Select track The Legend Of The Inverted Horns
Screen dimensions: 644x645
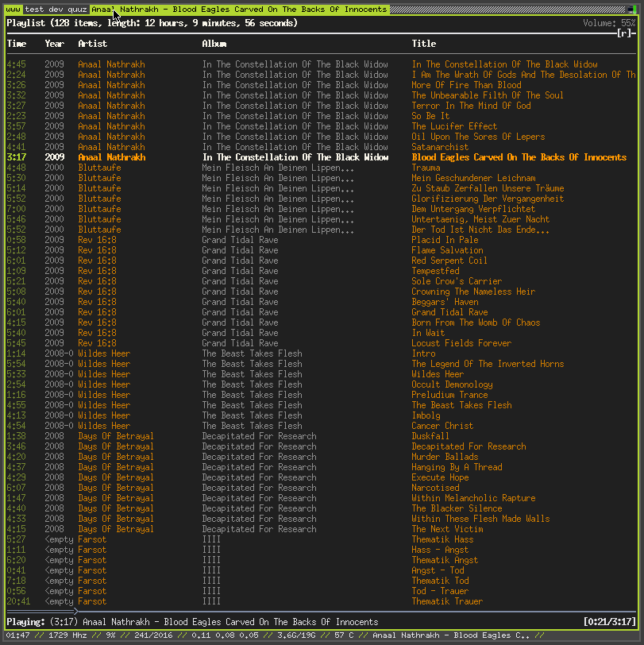tap(488, 364)
